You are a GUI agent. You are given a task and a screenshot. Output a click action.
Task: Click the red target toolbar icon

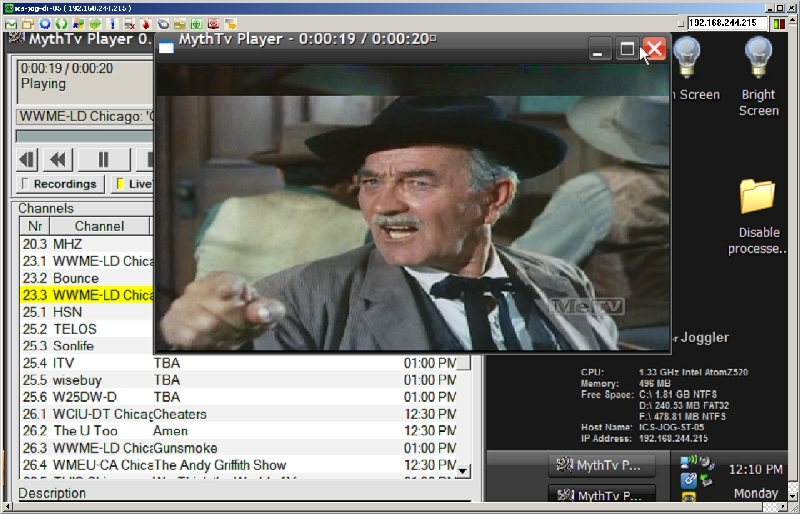click(x=213, y=24)
